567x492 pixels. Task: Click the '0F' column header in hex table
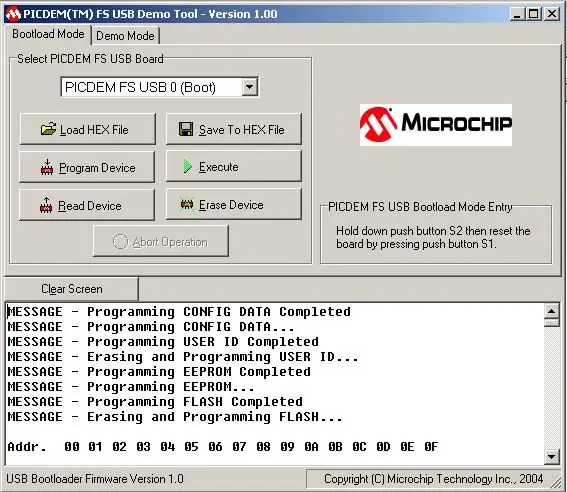(431, 447)
